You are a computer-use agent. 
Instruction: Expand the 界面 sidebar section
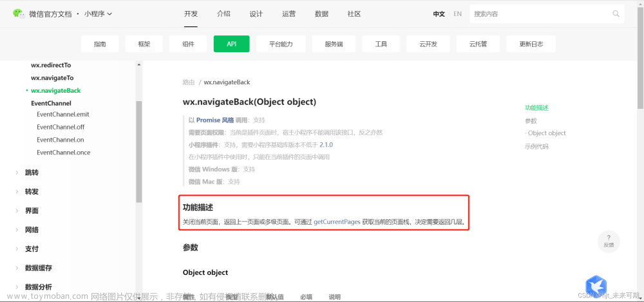(32, 211)
